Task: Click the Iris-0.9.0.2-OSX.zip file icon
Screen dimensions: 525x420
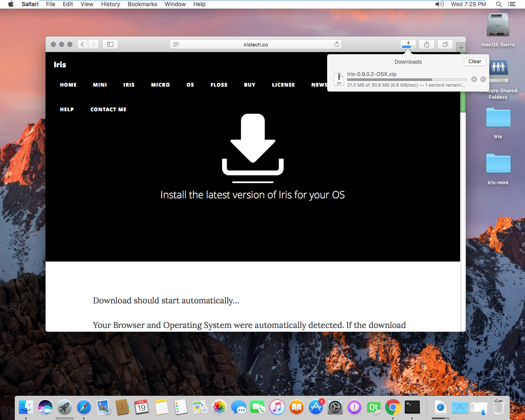Action: coord(339,79)
